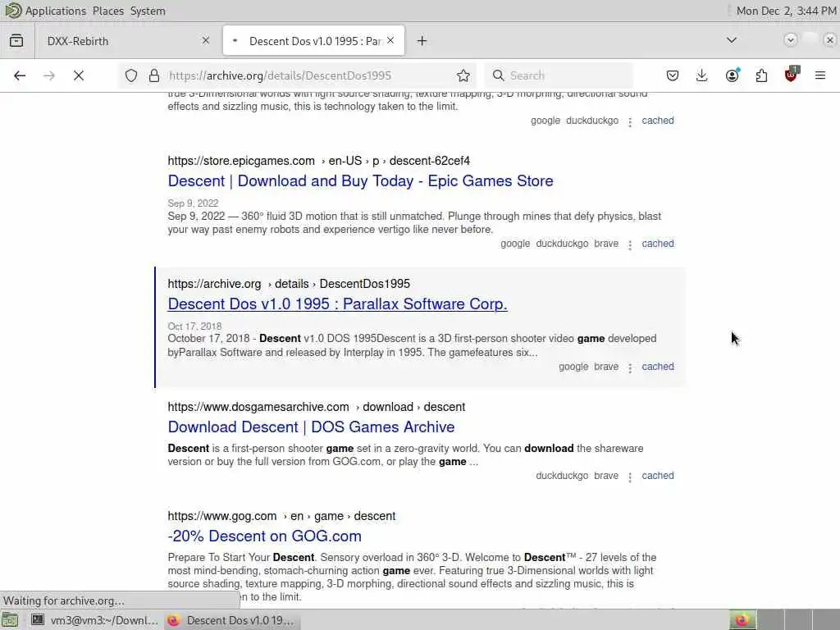Open the Firefox View icon

(x=16, y=41)
